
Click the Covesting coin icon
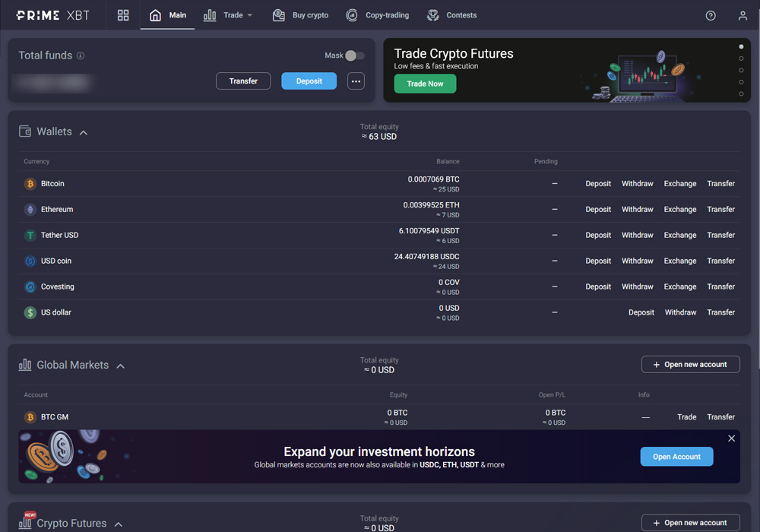pyautogui.click(x=30, y=287)
